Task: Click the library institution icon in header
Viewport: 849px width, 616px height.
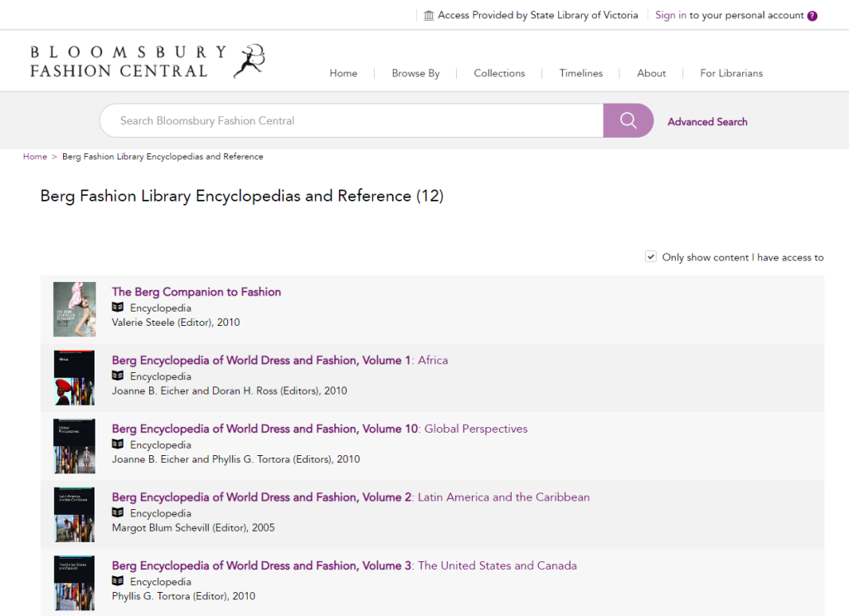Action: 429,16
